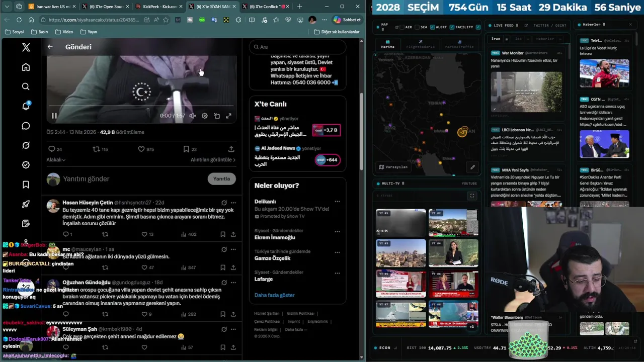Click the video progress bar
644x362 pixels.
click(141, 106)
